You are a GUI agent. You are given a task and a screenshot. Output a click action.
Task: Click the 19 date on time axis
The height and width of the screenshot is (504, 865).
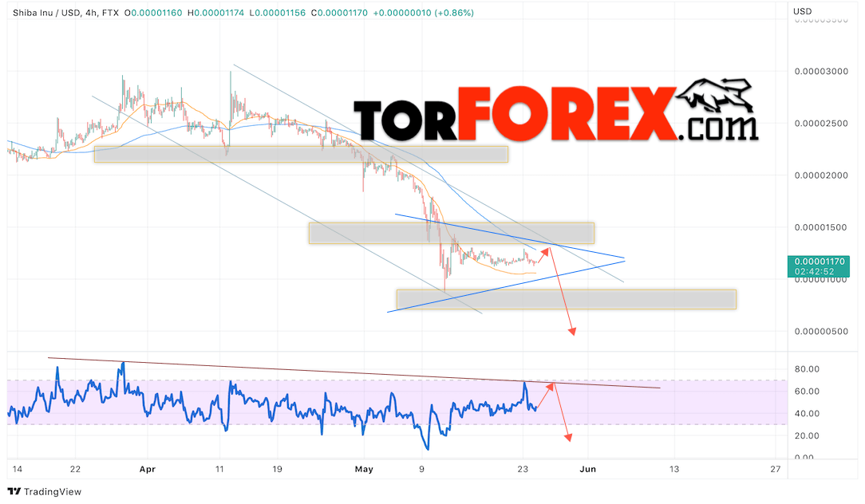pyautogui.click(x=277, y=469)
